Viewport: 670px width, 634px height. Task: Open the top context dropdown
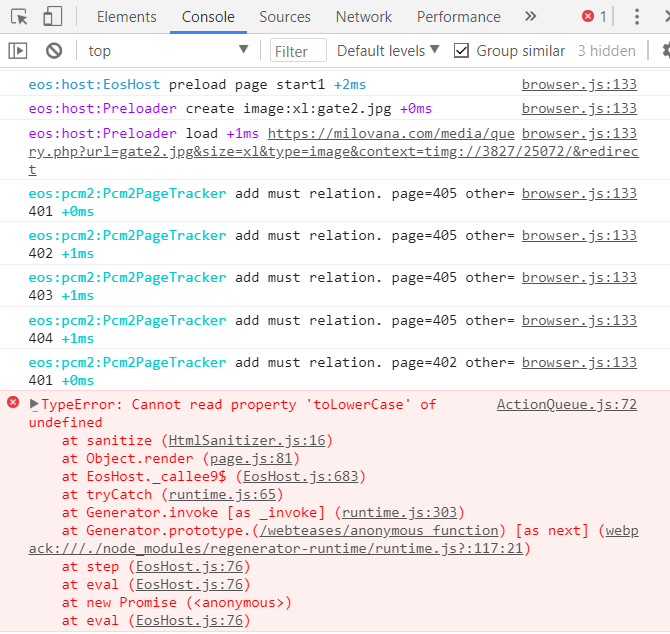tap(168, 51)
